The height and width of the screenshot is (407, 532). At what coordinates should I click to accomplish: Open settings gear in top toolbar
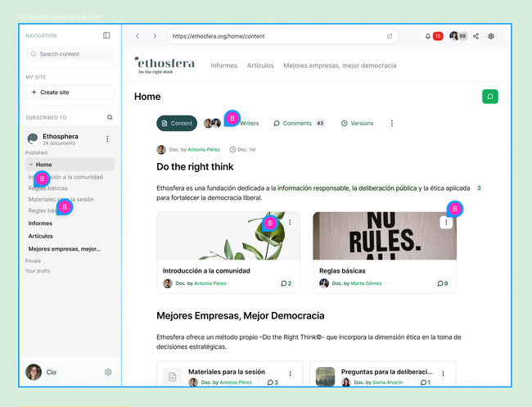[491, 36]
